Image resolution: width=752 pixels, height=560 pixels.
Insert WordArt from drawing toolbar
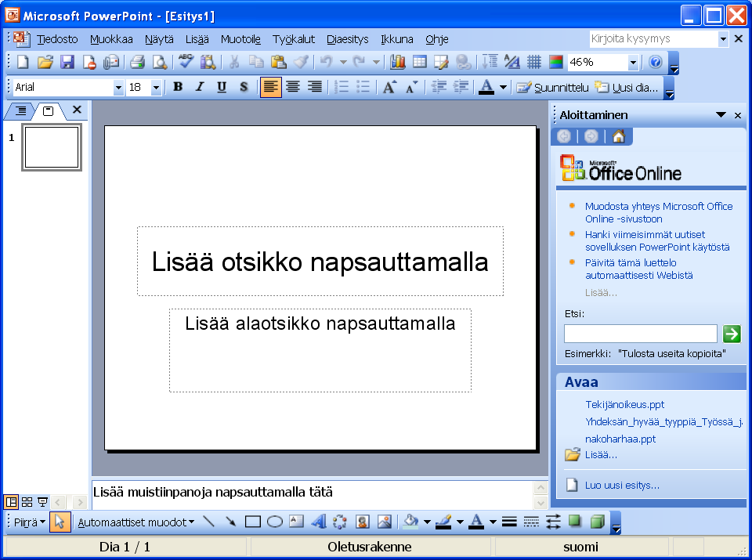tap(319, 522)
